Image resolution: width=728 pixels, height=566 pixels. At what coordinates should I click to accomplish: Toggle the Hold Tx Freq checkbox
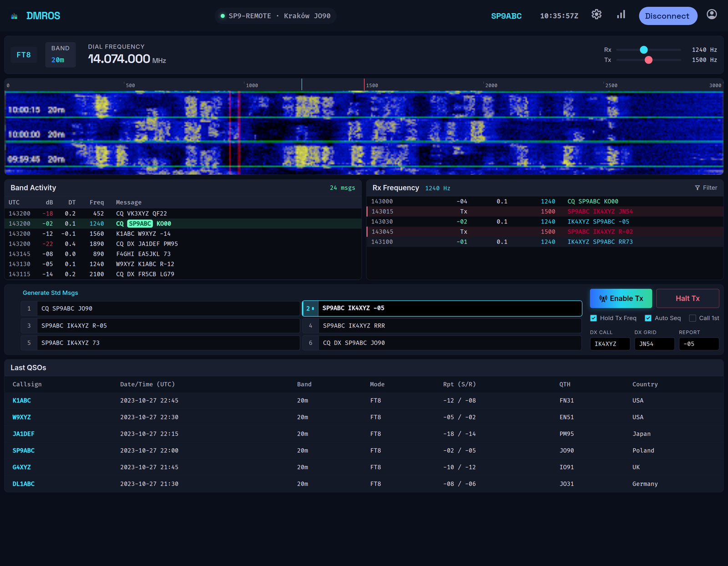point(593,318)
